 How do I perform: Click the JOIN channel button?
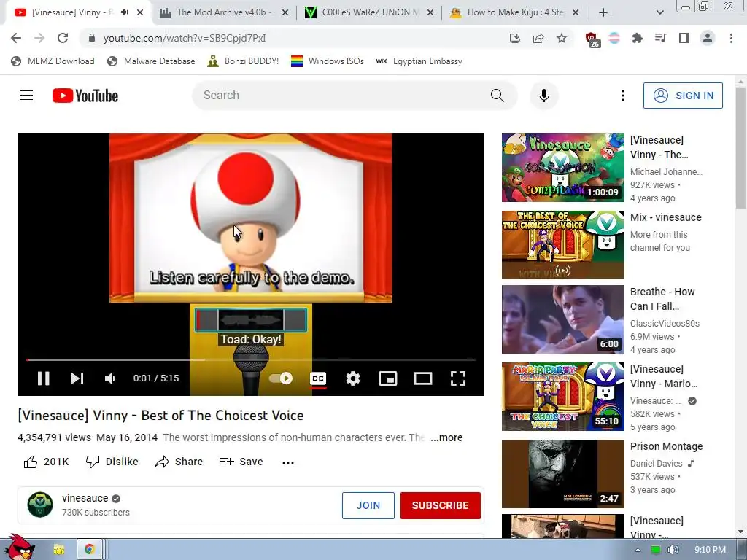368,505
